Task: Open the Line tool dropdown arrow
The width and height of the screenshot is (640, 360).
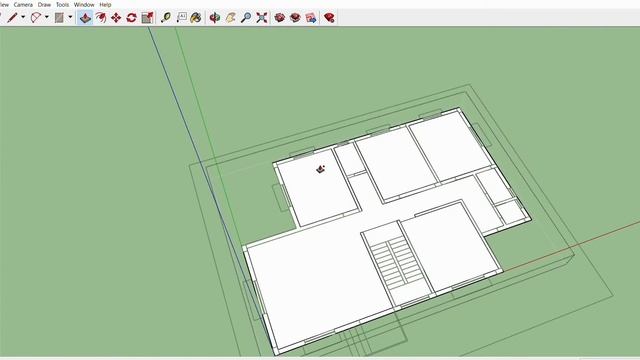Action: [x=23, y=18]
